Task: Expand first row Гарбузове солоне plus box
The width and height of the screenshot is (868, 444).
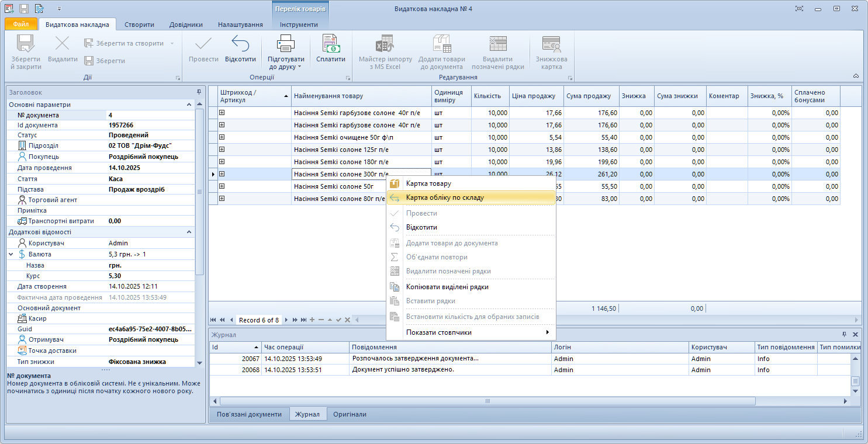Action: pos(222,113)
